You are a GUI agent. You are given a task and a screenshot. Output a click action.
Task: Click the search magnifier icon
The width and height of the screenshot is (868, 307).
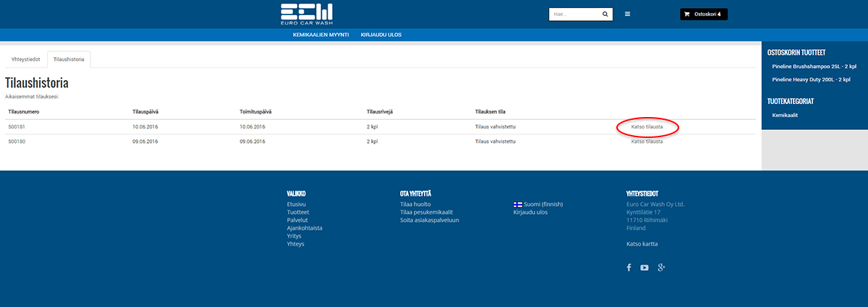coord(605,14)
